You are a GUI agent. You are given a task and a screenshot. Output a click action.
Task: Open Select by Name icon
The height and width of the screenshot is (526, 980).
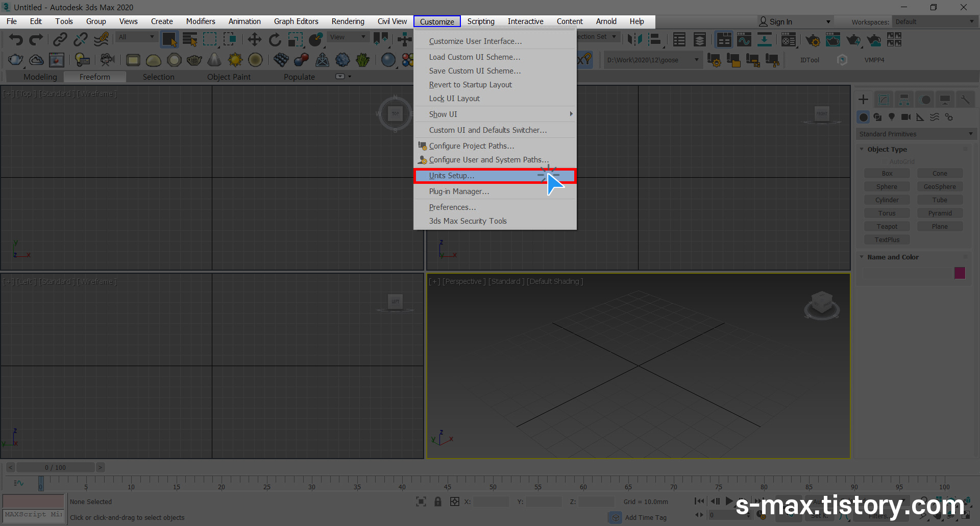(190, 39)
